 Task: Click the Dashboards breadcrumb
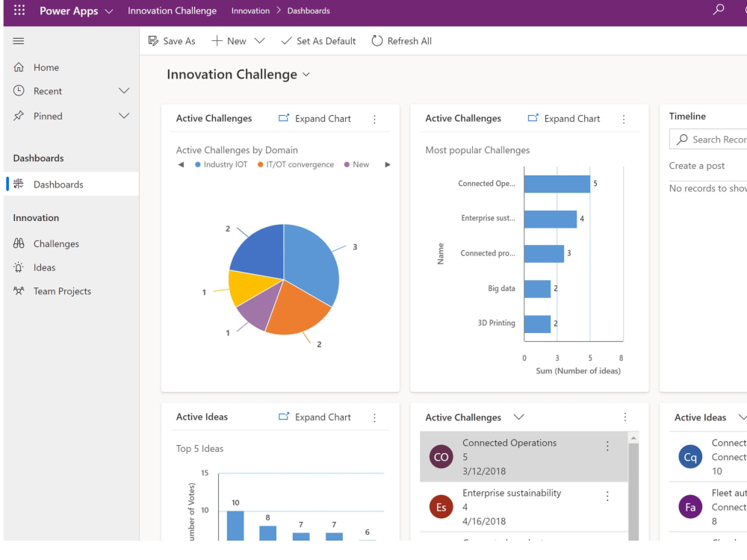point(309,10)
